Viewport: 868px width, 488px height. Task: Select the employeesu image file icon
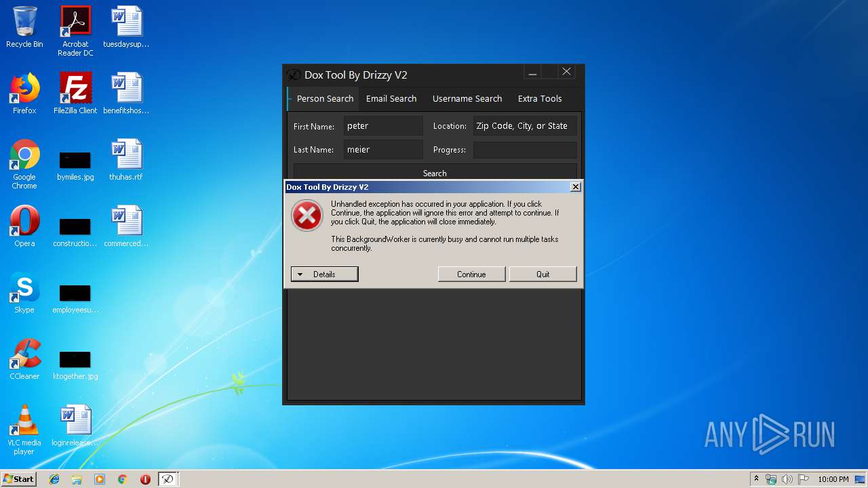point(75,300)
